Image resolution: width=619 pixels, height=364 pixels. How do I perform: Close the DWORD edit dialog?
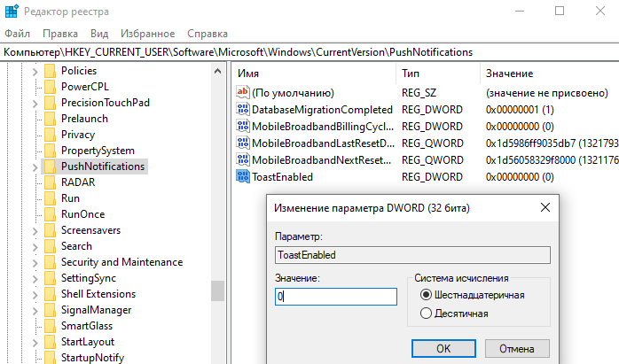coord(545,207)
